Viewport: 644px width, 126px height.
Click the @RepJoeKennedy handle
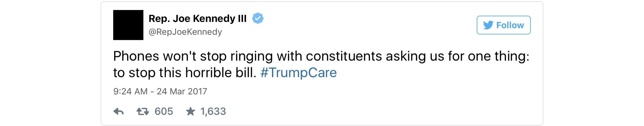[x=185, y=32]
